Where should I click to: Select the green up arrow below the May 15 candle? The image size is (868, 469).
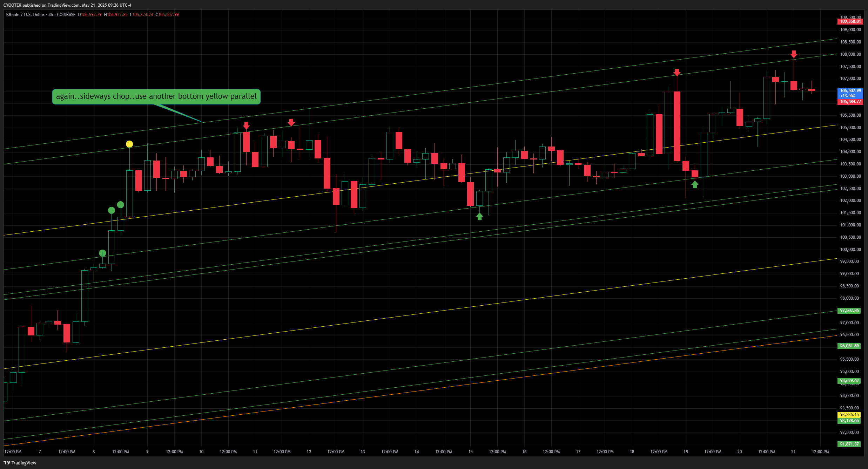pyautogui.click(x=479, y=217)
